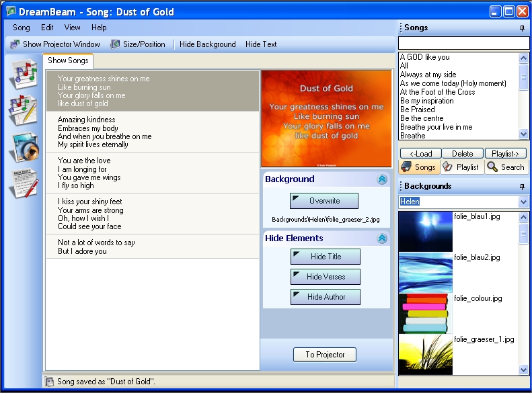Click the Search tab magnifier icon
Viewport: 532px width, 393px height.
[x=492, y=167]
